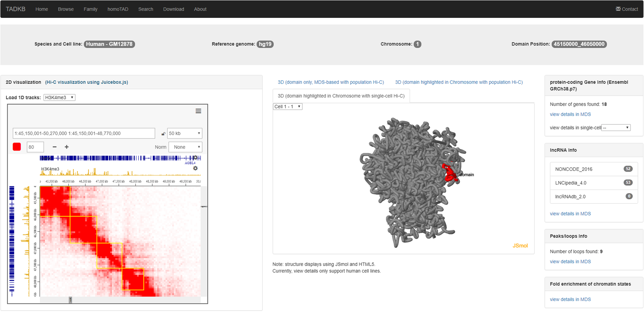Viewport: 644px width, 312px height.
Task: Open homoTAD in navbar
Action: pos(118,9)
